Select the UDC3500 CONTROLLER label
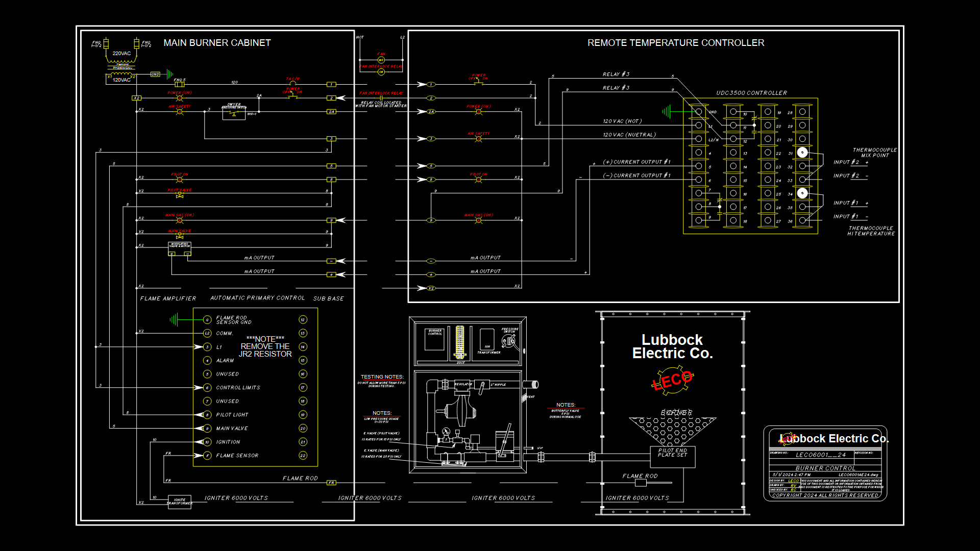 (x=751, y=93)
